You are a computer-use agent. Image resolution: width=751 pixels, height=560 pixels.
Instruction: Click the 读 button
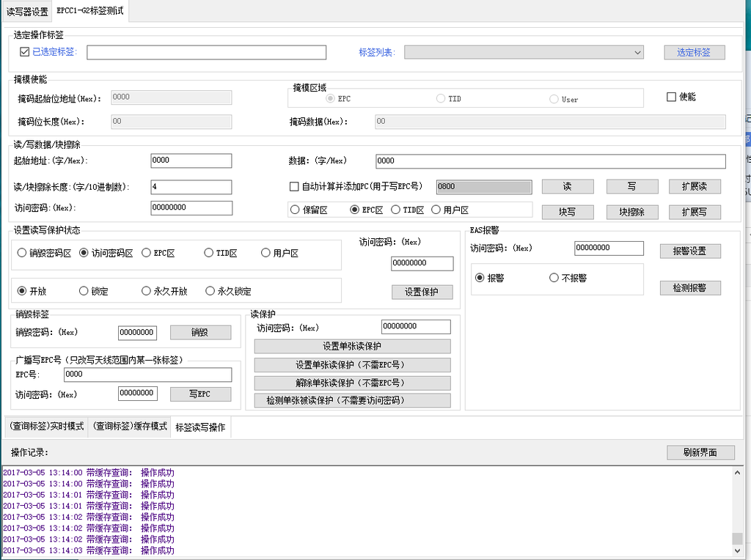coord(568,187)
